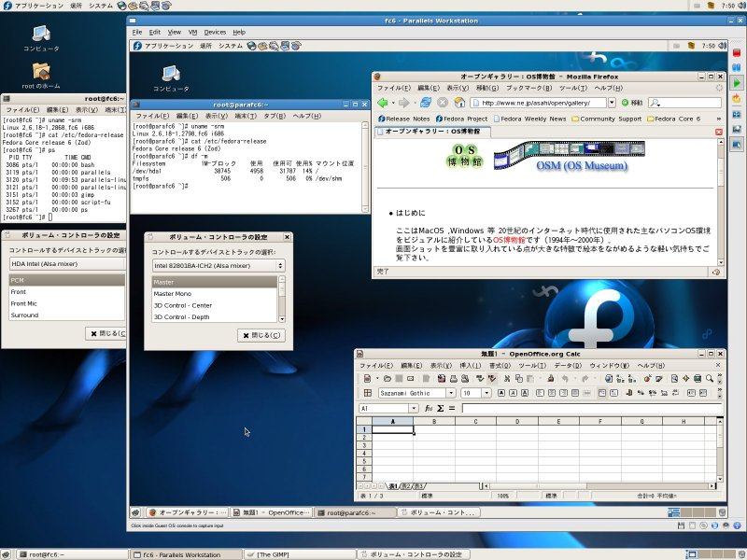747x560 pixels.
Task: Click the Calc formula input line
Action: click(x=592, y=408)
